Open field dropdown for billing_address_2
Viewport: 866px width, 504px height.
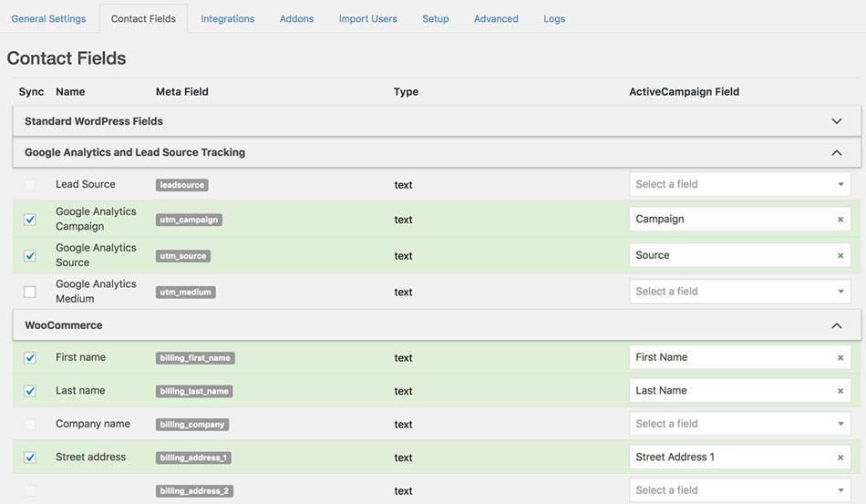pyautogui.click(x=739, y=490)
